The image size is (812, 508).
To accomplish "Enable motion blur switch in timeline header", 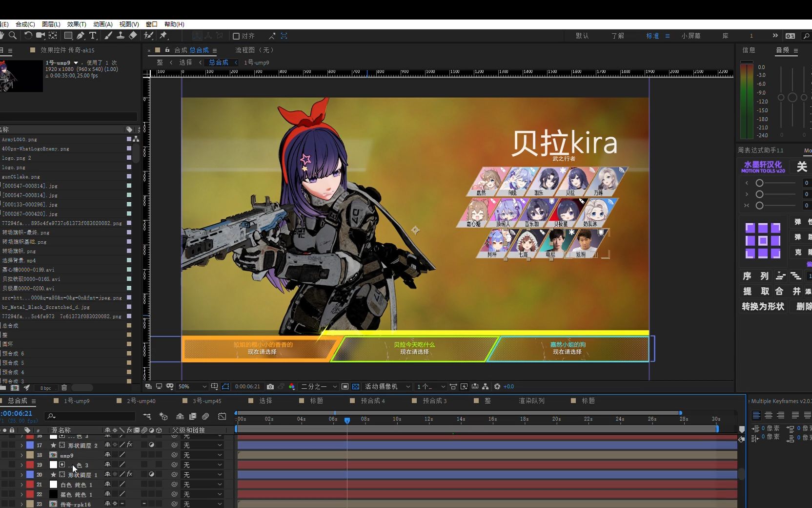I will [205, 416].
